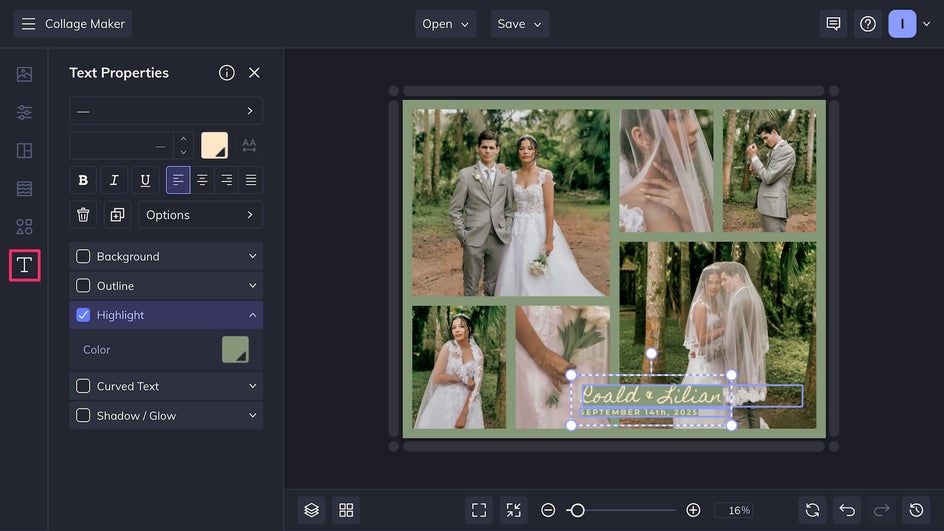The image size is (944, 531).
Task: Open the Customize sliders sidebar tab
Action: 25,112
